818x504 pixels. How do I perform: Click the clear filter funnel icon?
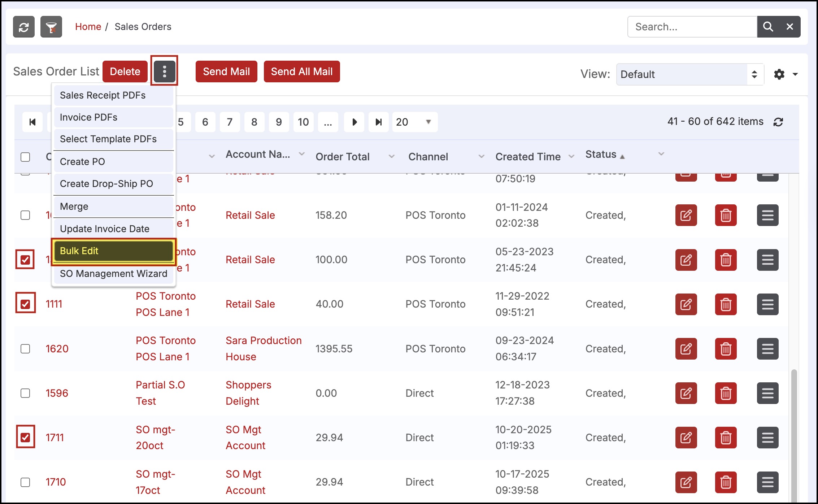click(x=51, y=27)
